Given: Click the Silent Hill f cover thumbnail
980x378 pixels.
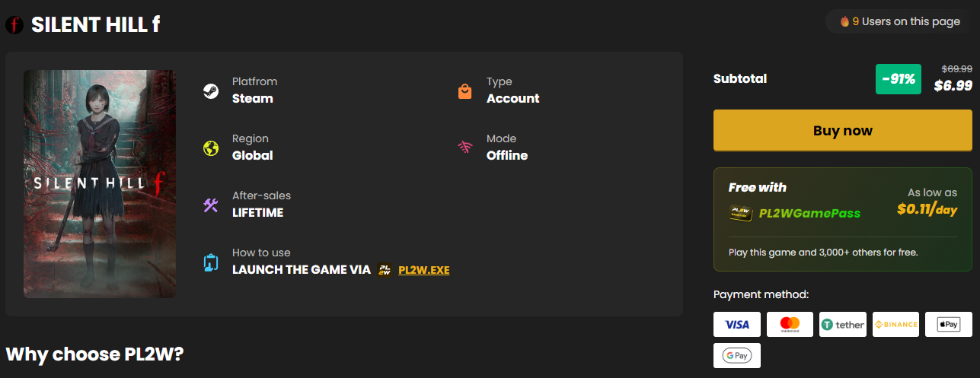Looking at the screenshot, I should tap(100, 184).
